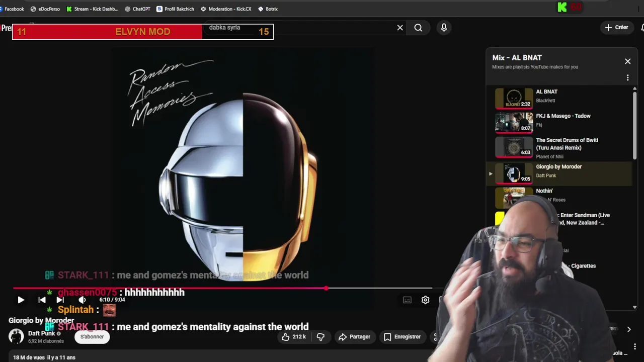644x362 pixels.
Task: Open the mix playlist options menu
Action: [x=627, y=77]
